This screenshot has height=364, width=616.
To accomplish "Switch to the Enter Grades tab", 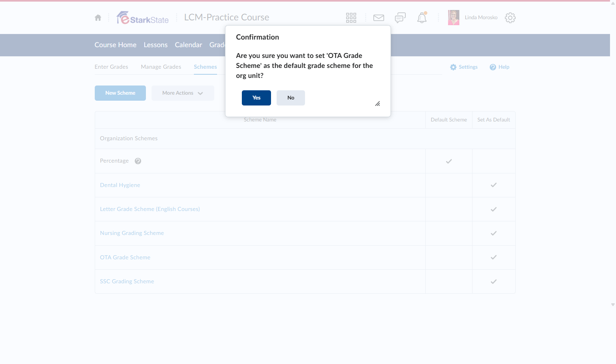I will (x=112, y=67).
